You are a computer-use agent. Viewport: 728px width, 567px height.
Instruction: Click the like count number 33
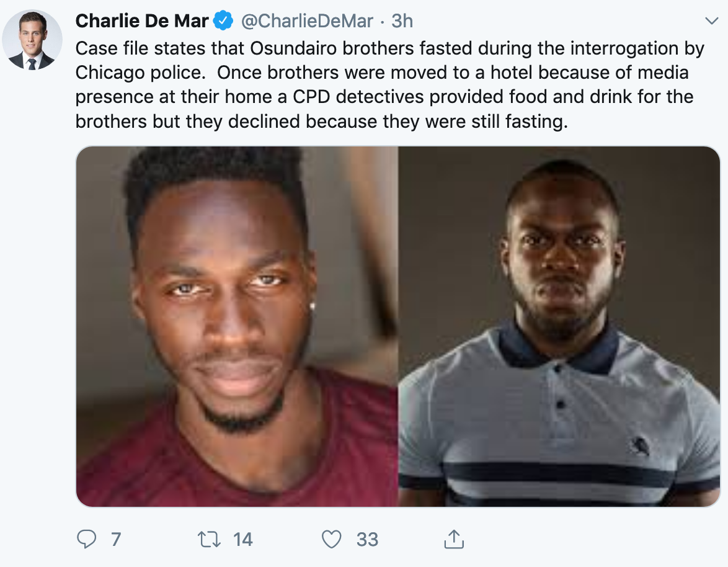point(367,540)
